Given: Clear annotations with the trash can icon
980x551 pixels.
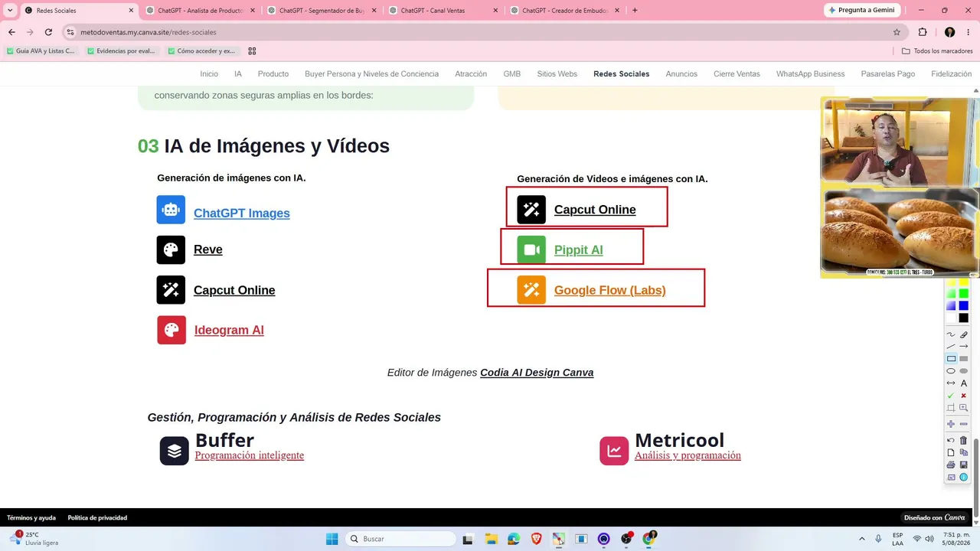Looking at the screenshot, I should tap(964, 440).
